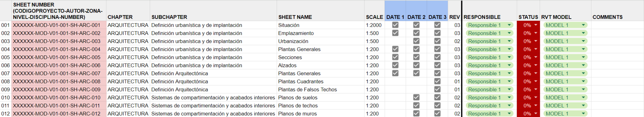Expand MODEL 1 dropdown for Planos de muros
The image size is (644, 117).
point(565,114)
